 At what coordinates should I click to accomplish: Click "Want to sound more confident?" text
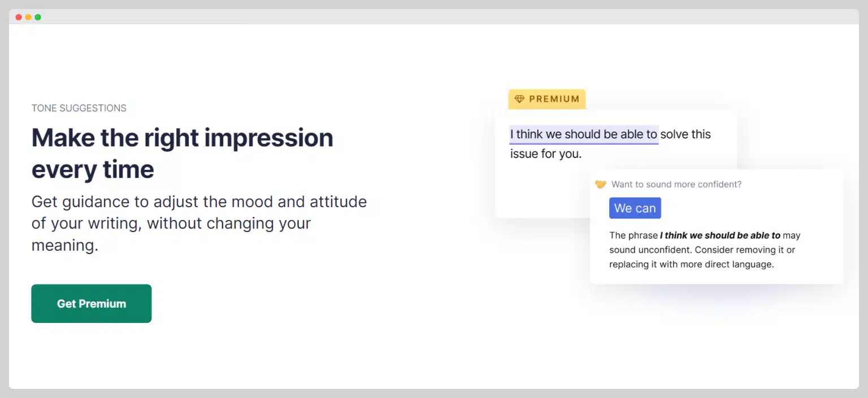676,185
